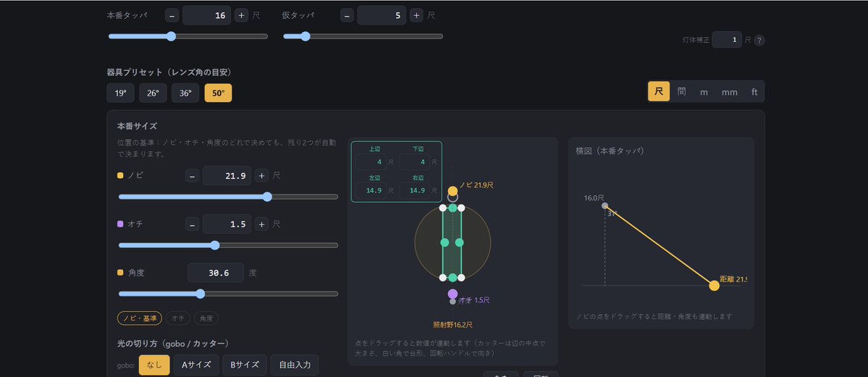
Task: Click the 右辺 cutter input field
Action: pyautogui.click(x=415, y=190)
